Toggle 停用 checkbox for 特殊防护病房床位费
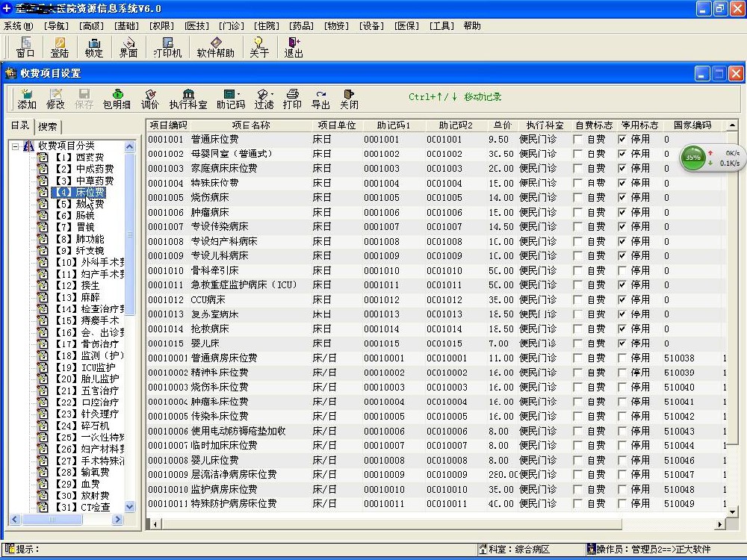 point(622,503)
